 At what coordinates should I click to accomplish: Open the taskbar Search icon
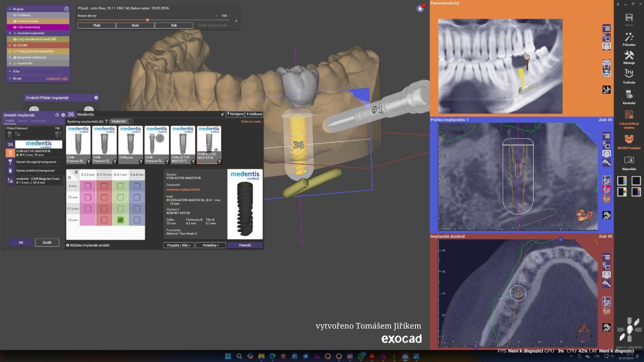point(239,356)
